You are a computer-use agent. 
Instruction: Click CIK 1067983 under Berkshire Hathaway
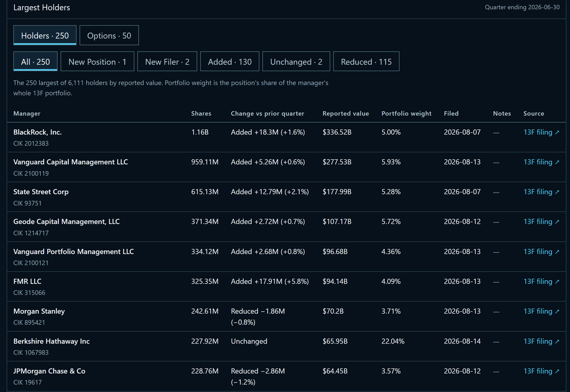[31, 353]
